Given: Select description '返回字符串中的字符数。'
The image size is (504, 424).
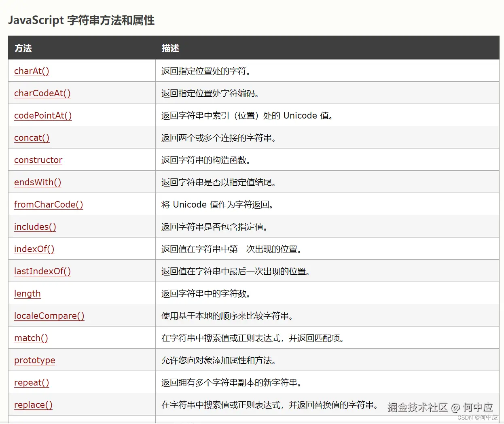Looking at the screenshot, I should tap(206, 294).
